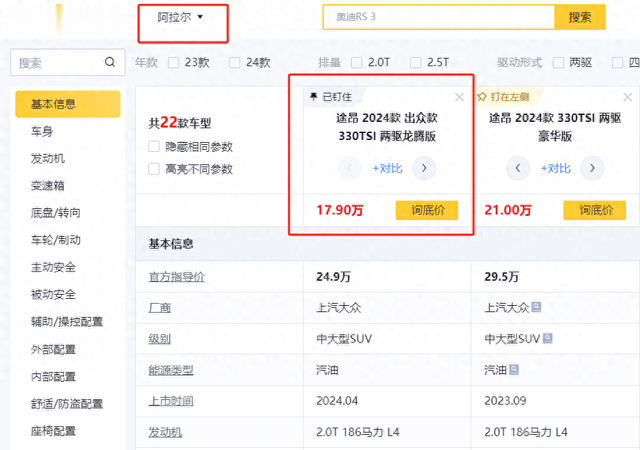Image resolution: width=640 pixels, height=450 pixels.
Task: Click the yellow 搜索 button
Action: [x=580, y=17]
